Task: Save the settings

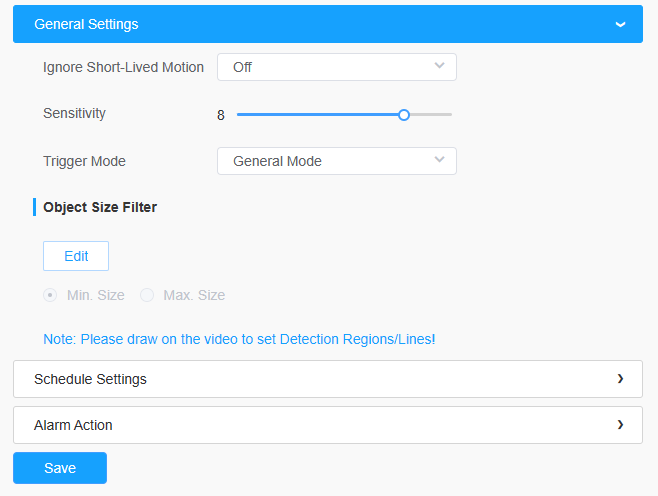Action: tap(60, 468)
